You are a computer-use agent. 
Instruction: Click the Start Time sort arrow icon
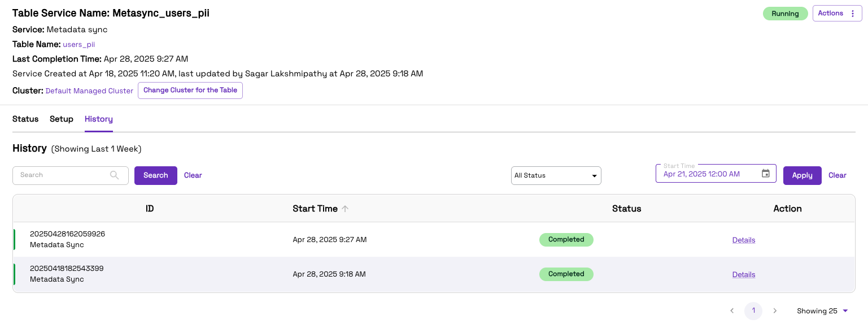pos(345,209)
